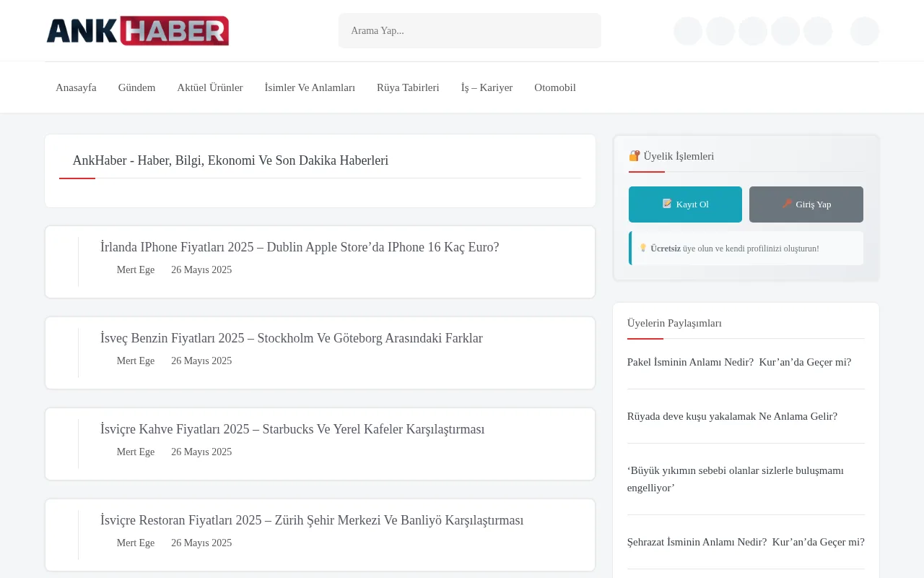Open the Otomobil category

click(555, 87)
